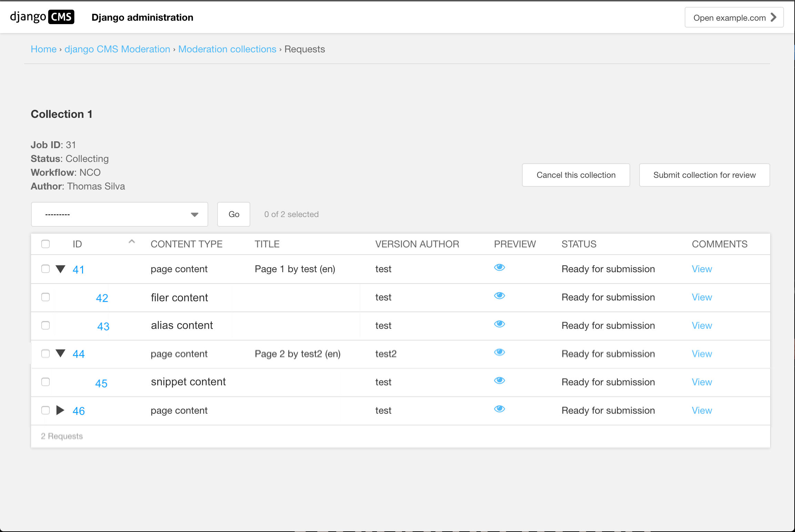Expand children of request 46

pos(60,410)
